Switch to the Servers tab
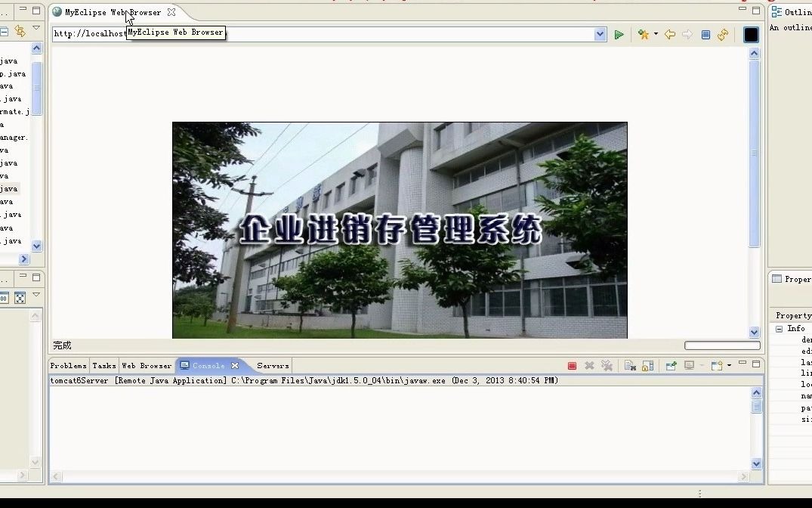812x508 pixels. tap(272, 365)
